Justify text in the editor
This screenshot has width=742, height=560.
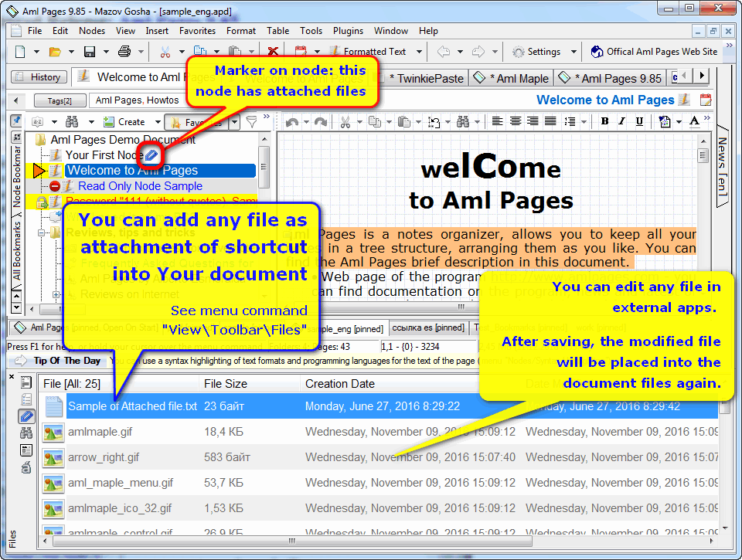pos(550,121)
